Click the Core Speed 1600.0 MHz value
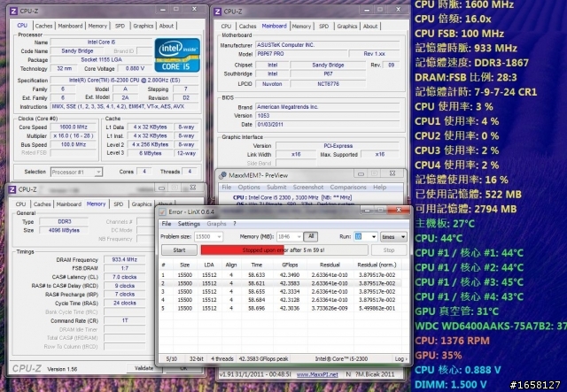Viewport: 567px width, 392px height. click(74, 127)
